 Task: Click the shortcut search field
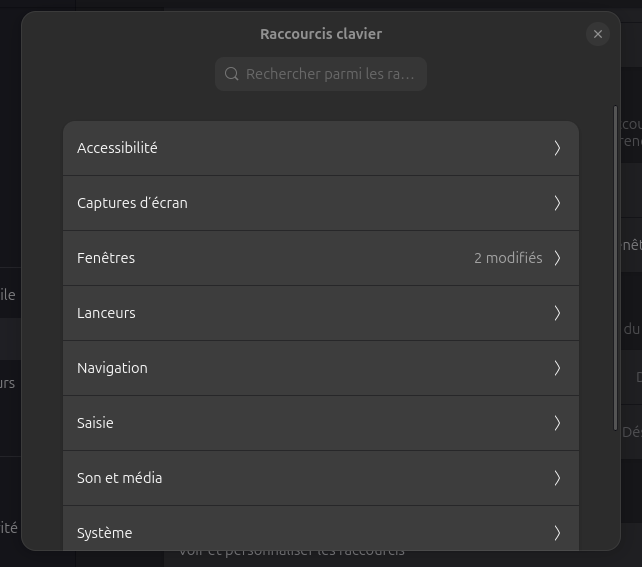click(x=330, y=74)
